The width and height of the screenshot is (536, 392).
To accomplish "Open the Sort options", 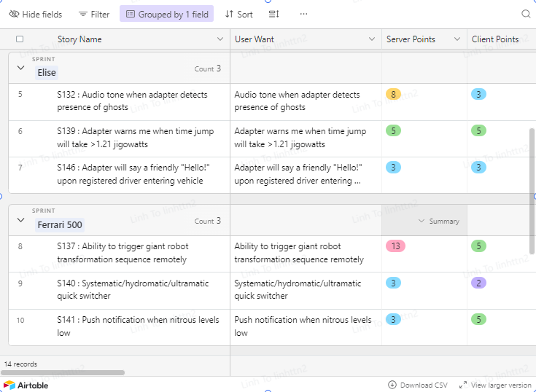I will coord(238,14).
